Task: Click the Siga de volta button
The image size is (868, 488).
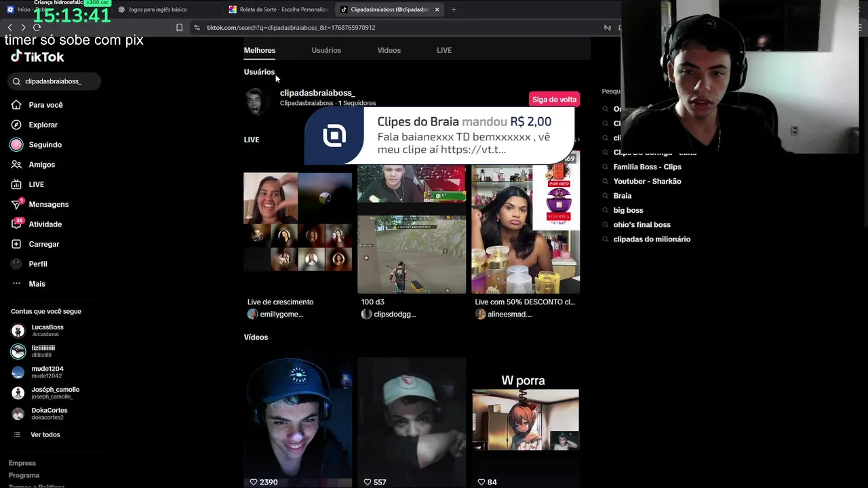Action: point(554,100)
